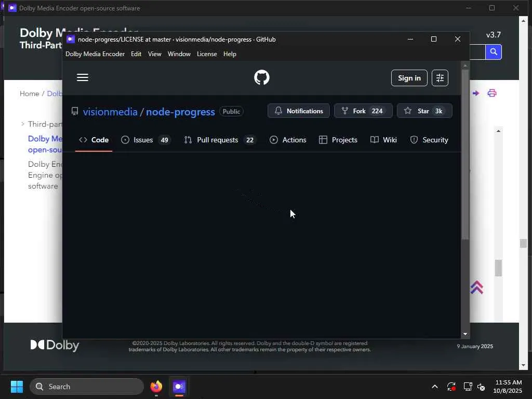Image resolution: width=532 pixels, height=399 pixels.
Task: Click the sync status tray icon
Action: [451, 387]
